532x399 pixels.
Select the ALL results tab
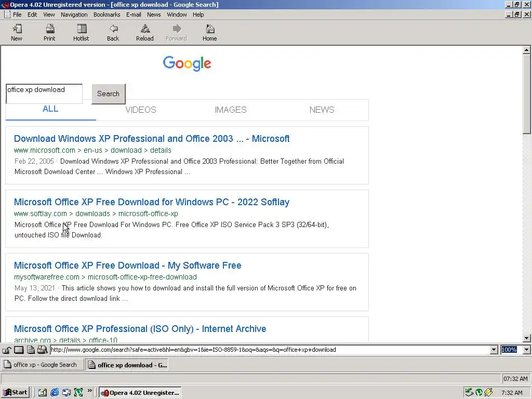50,109
